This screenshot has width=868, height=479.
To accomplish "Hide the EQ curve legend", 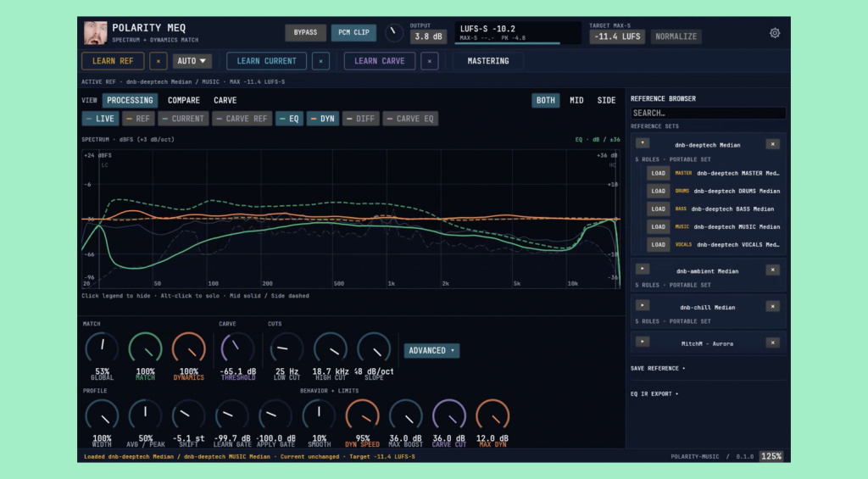I will click(289, 119).
